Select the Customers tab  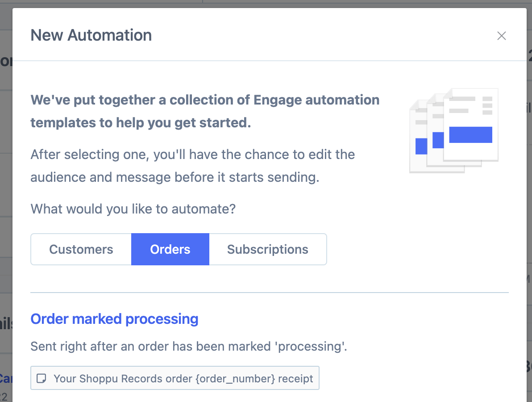pyautogui.click(x=80, y=249)
